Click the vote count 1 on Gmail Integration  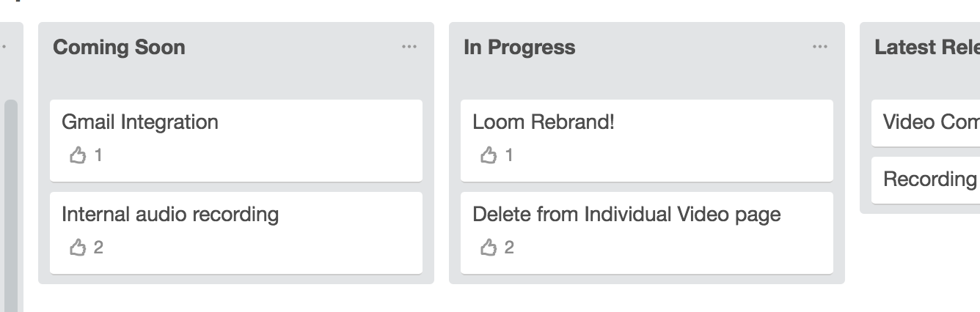98,155
